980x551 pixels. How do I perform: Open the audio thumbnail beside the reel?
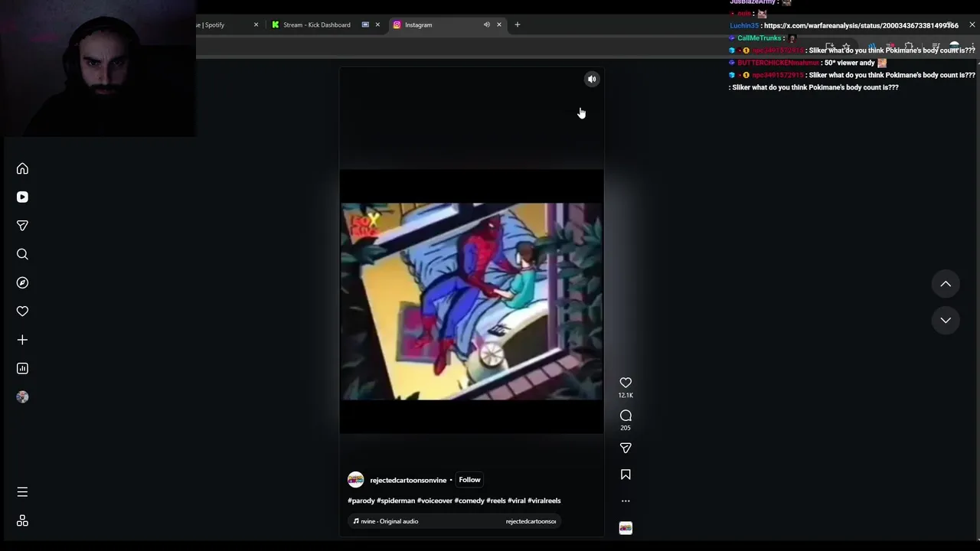[626, 528]
